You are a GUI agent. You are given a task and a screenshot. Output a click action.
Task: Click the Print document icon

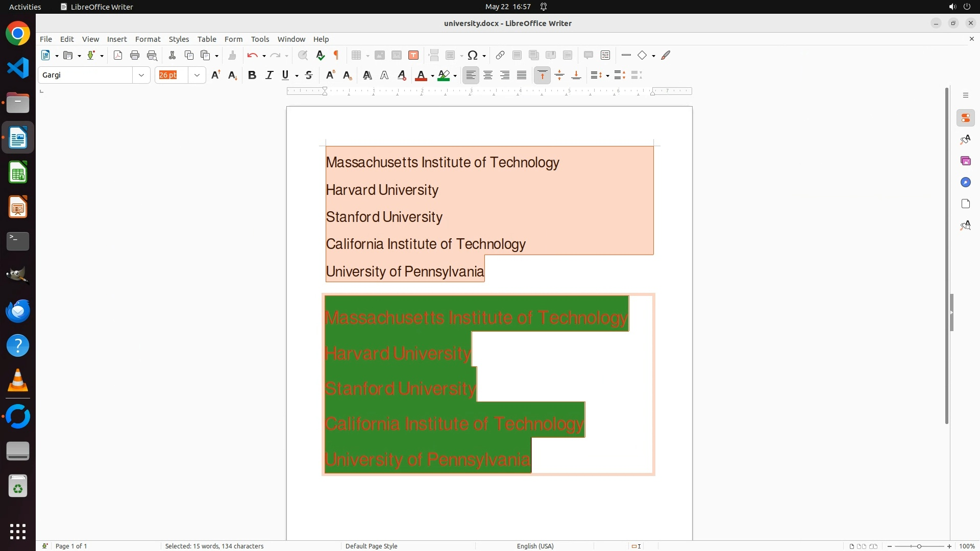point(135,55)
